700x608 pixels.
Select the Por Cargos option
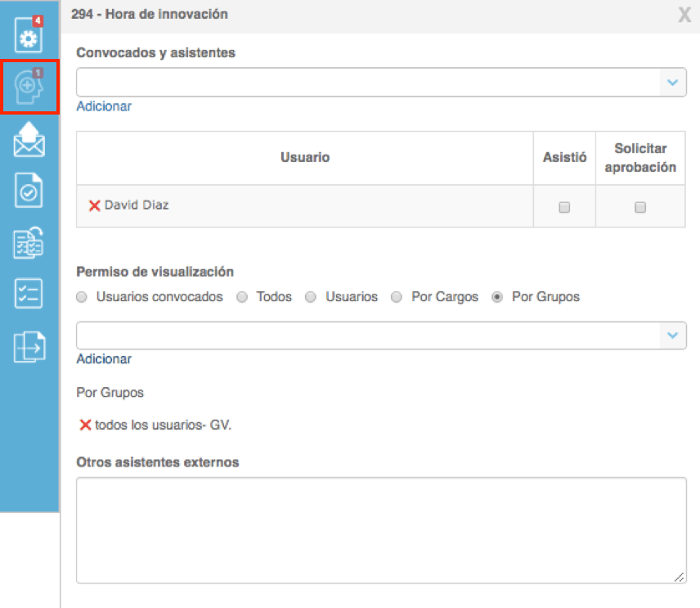[397, 297]
